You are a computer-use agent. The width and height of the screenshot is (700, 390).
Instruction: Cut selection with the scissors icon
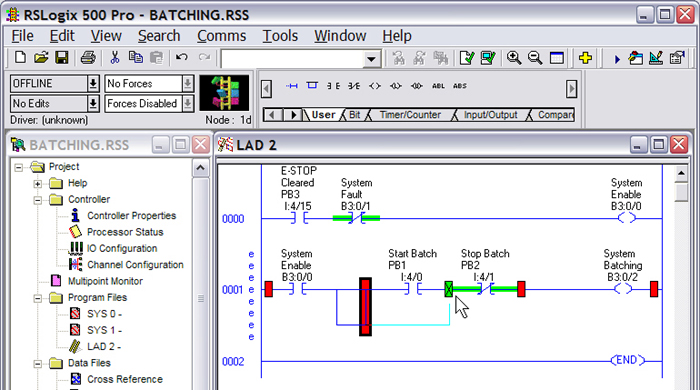(115, 58)
